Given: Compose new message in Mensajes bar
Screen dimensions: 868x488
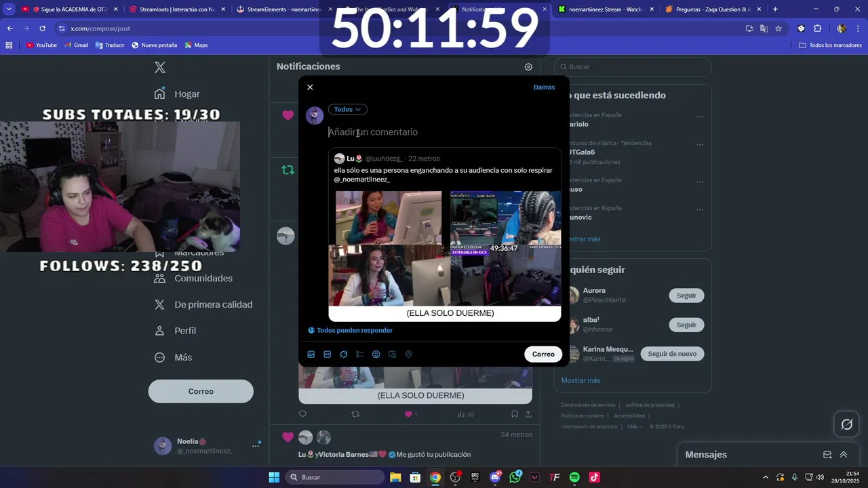Looking at the screenshot, I should 827,455.
